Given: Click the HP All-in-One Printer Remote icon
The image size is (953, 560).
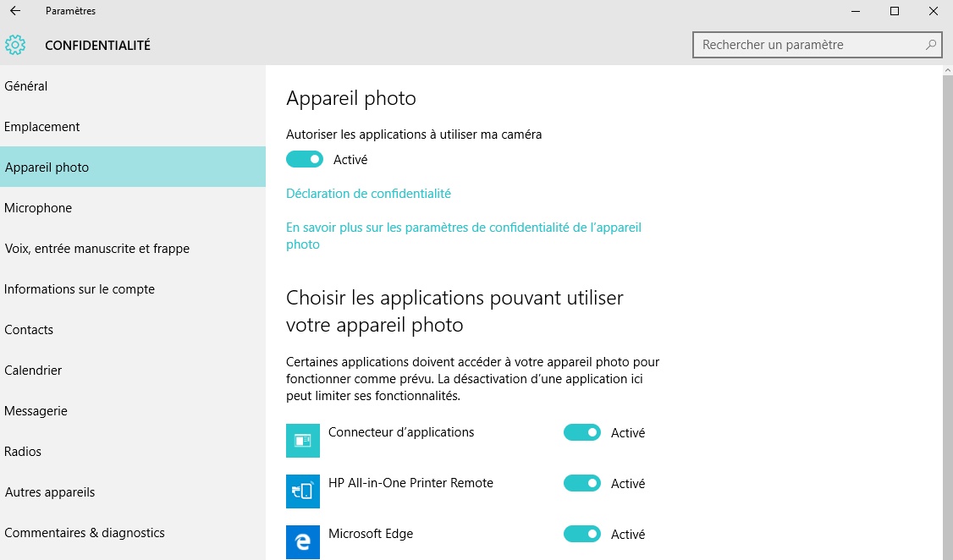Looking at the screenshot, I should point(303,491).
